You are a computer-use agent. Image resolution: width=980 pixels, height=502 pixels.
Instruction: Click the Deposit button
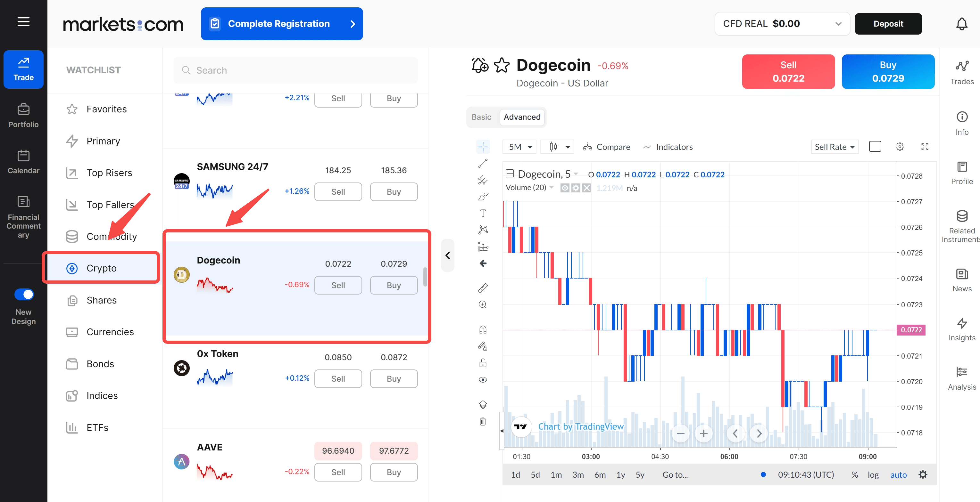888,24
